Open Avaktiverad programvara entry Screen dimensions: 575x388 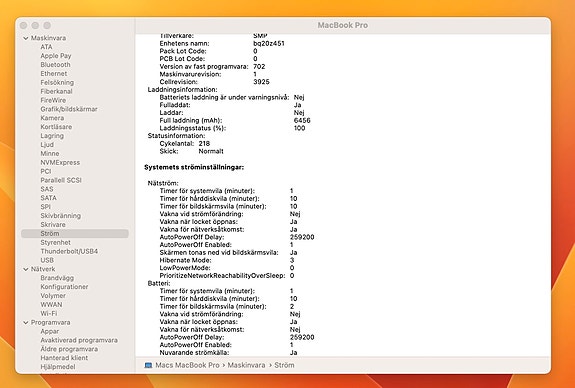click(79, 340)
